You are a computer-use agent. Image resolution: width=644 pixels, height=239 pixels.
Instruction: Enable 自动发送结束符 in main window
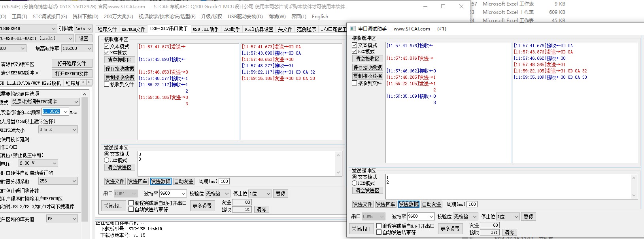click(x=131, y=209)
